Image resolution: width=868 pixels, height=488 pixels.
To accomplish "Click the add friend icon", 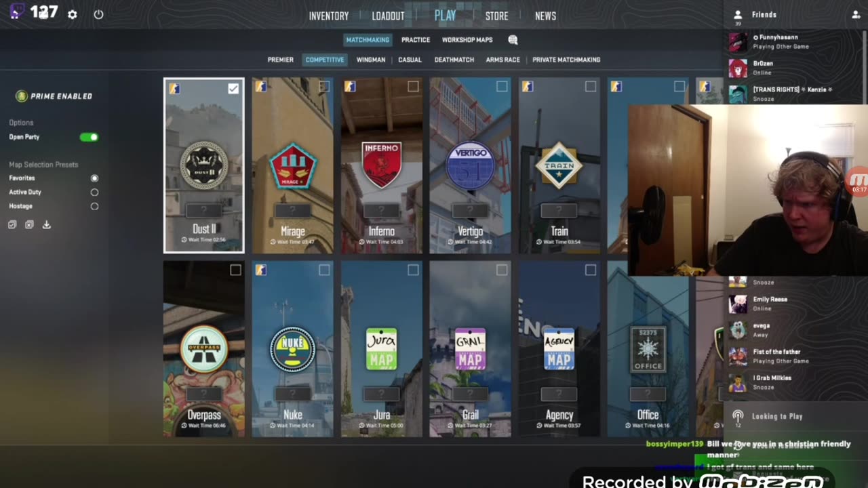I will [x=856, y=15].
